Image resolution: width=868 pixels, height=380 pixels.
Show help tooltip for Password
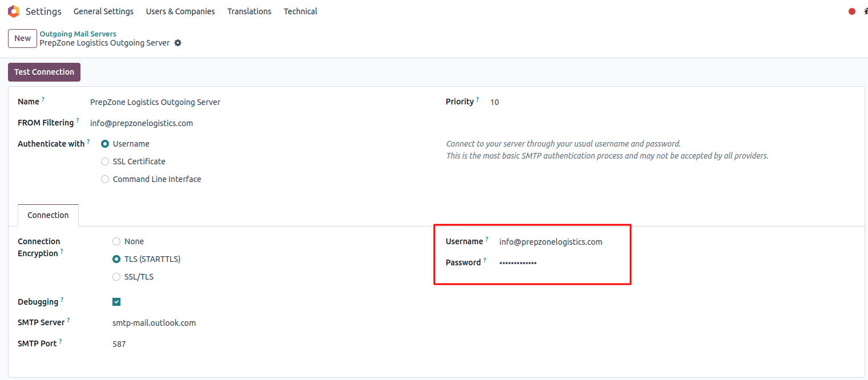click(x=485, y=260)
